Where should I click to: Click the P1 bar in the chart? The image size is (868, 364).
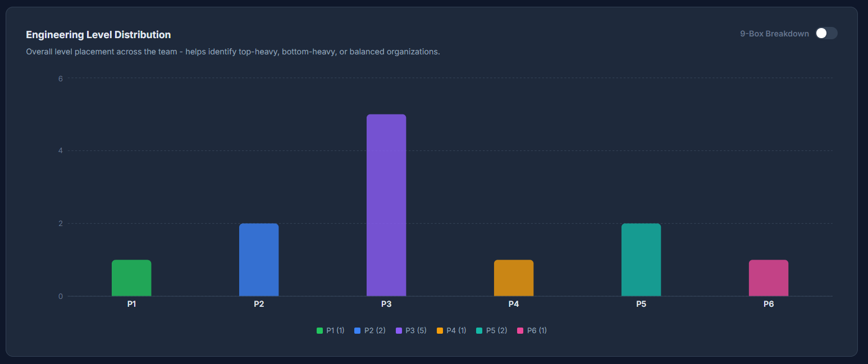(x=131, y=278)
